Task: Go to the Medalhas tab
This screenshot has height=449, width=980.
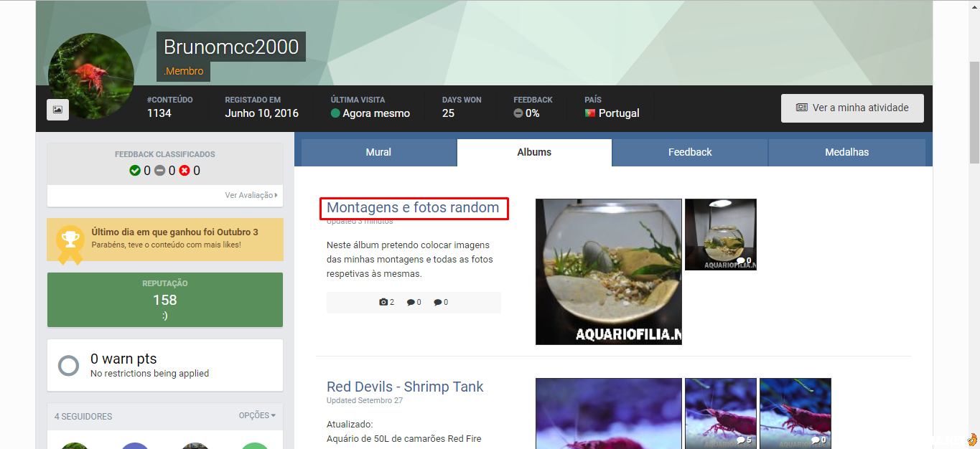Action: pyautogui.click(x=847, y=152)
